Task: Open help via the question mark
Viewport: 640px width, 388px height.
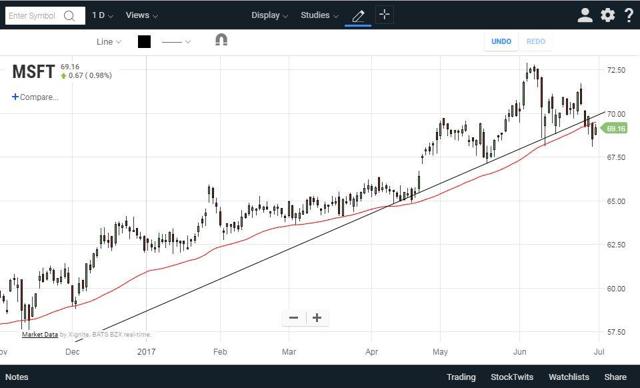Action: point(629,15)
